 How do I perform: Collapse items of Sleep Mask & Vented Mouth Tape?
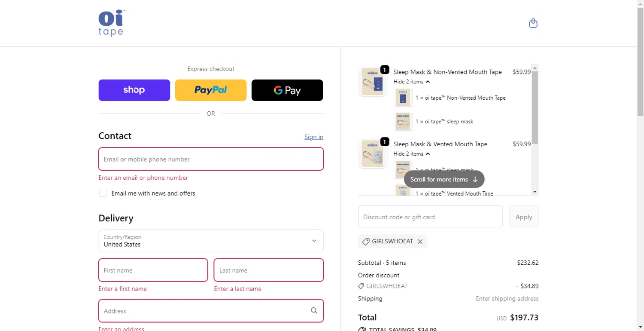click(412, 154)
